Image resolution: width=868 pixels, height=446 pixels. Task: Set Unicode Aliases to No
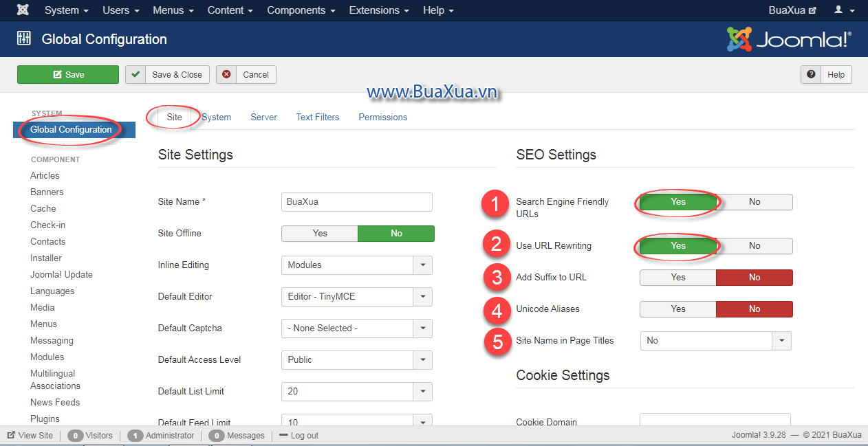755,309
